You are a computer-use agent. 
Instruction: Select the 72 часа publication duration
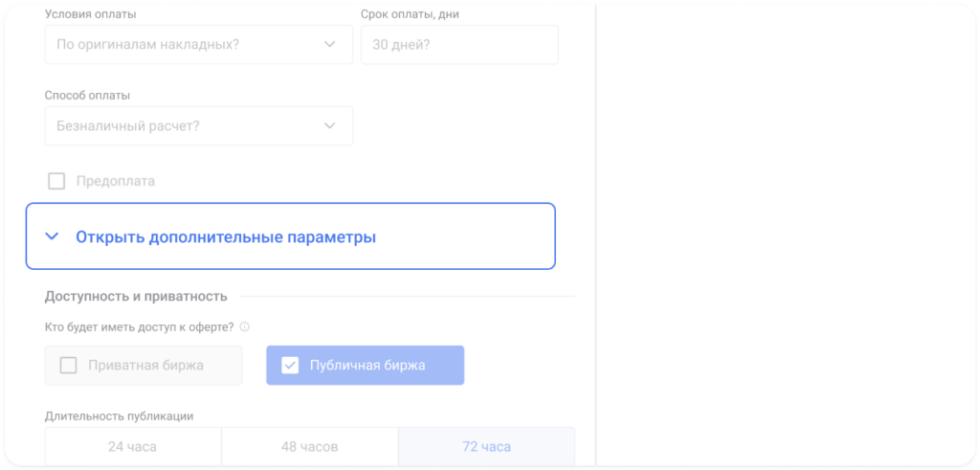click(x=486, y=447)
